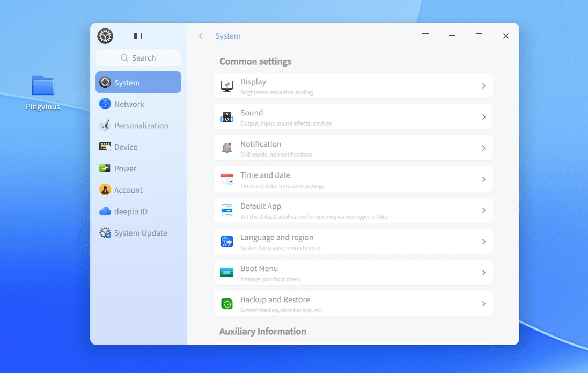Select the Network sidebar label
The width and height of the screenshot is (588, 373).
point(129,104)
